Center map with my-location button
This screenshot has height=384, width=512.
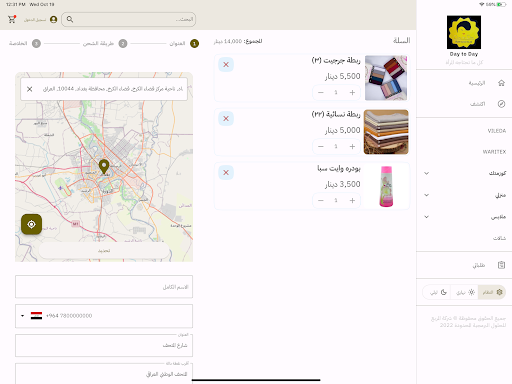[x=31, y=224]
